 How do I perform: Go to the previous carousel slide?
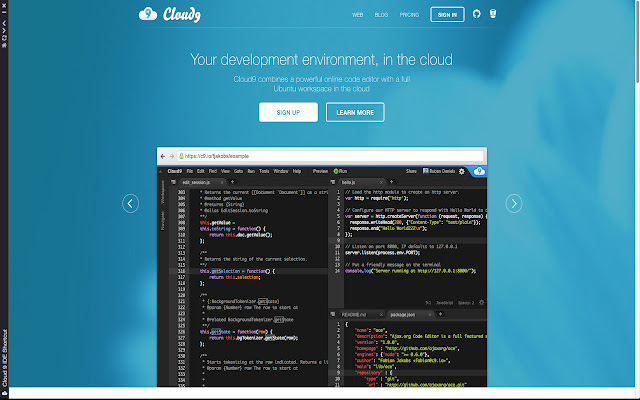130,203
